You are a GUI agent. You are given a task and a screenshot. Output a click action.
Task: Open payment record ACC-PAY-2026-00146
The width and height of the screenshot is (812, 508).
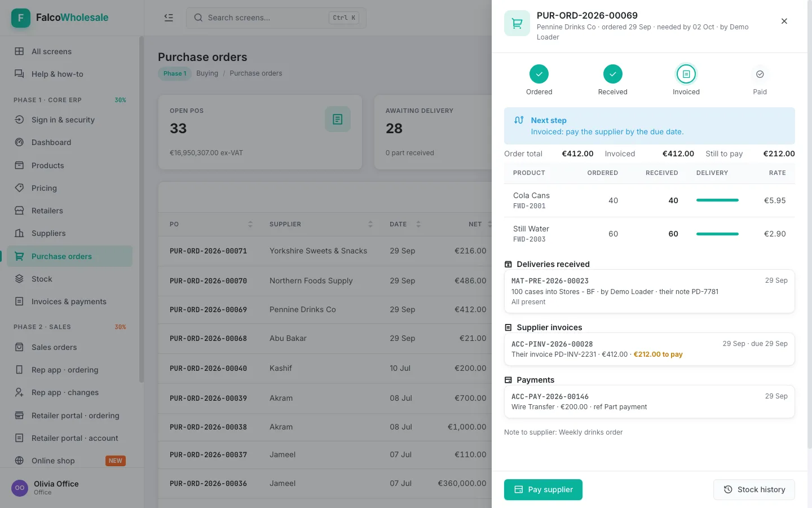coord(650,402)
